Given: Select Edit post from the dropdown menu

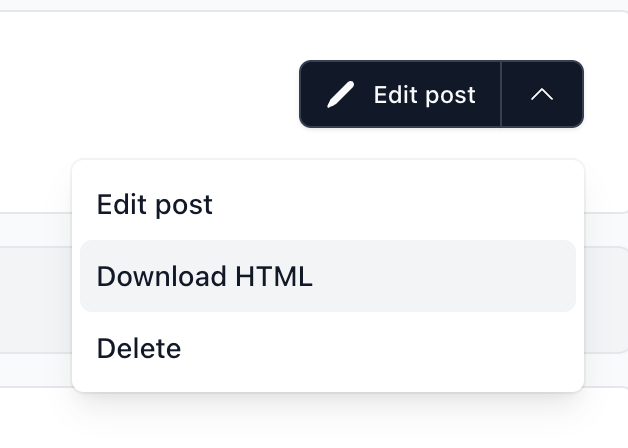Looking at the screenshot, I should click(155, 205).
